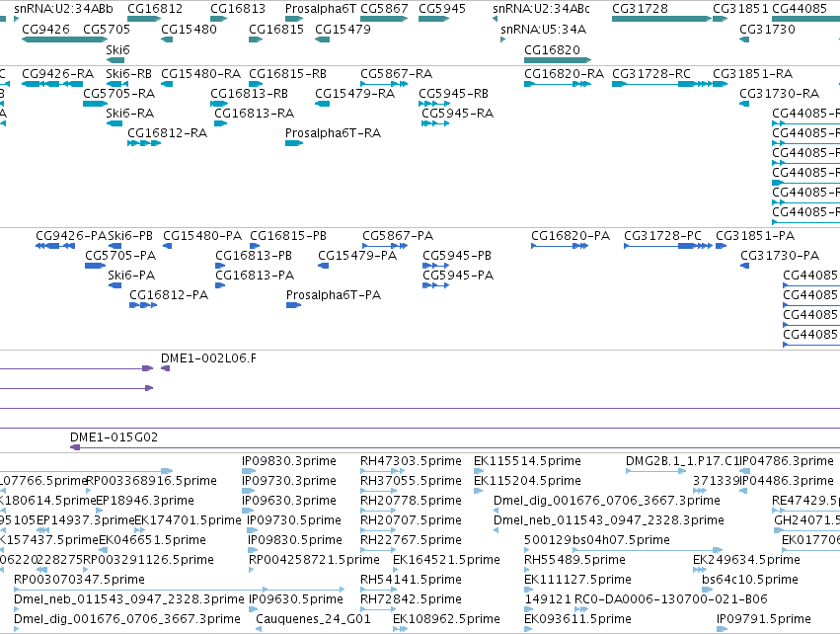Select the IP04786.3prime EST label
Viewport: 840px width, 634px height.
coord(787,461)
